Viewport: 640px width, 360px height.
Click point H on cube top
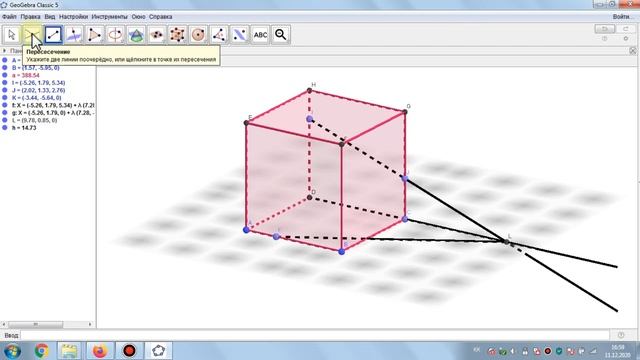[x=309, y=90]
